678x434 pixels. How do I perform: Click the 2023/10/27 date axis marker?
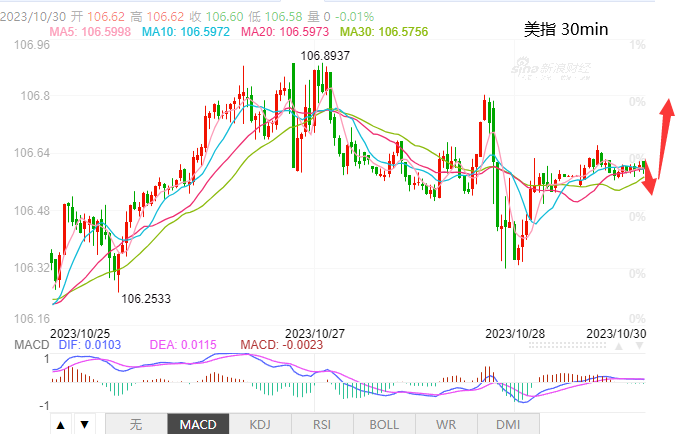tap(316, 332)
